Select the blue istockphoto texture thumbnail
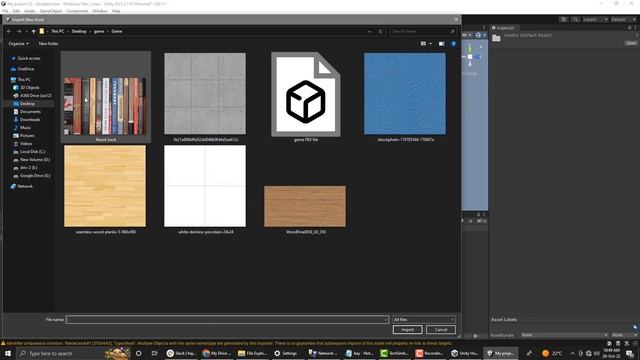 click(405, 94)
